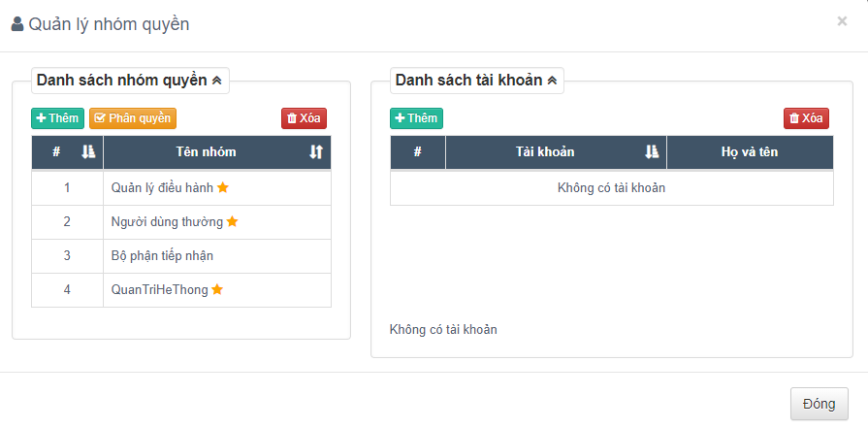Select the Quản lý điều hành group row
The image size is (868, 428).
click(162, 188)
